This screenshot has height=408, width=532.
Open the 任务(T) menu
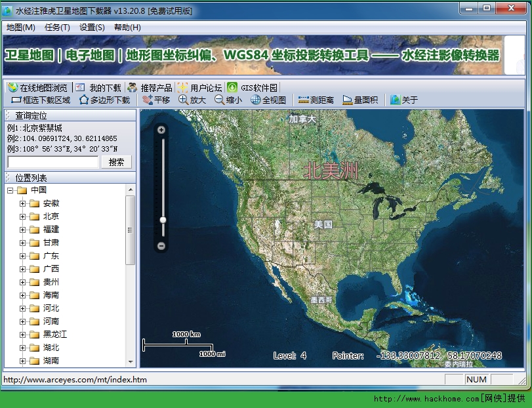[x=57, y=28]
